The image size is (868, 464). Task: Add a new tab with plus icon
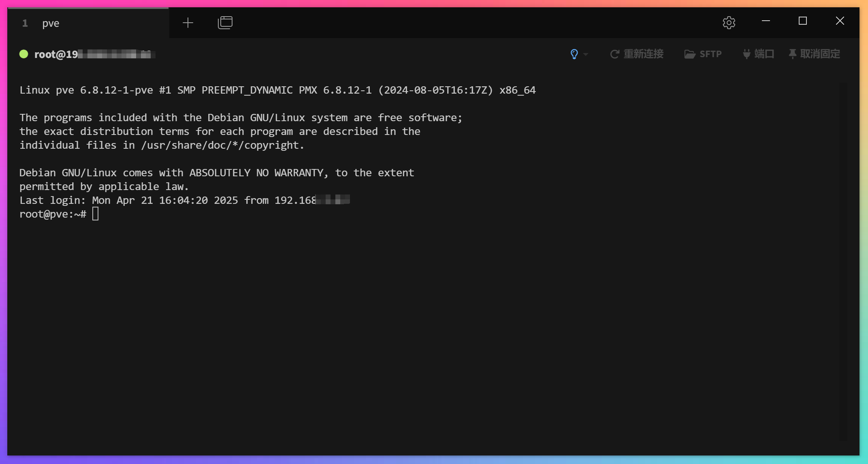(188, 23)
